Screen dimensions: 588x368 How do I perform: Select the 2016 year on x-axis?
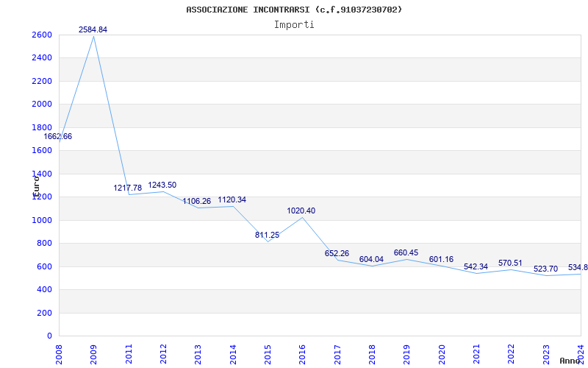point(302,353)
